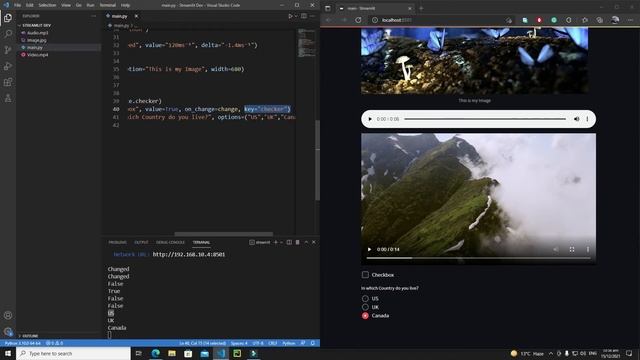
Task: Open the Testing flask view
Action: click(8, 98)
